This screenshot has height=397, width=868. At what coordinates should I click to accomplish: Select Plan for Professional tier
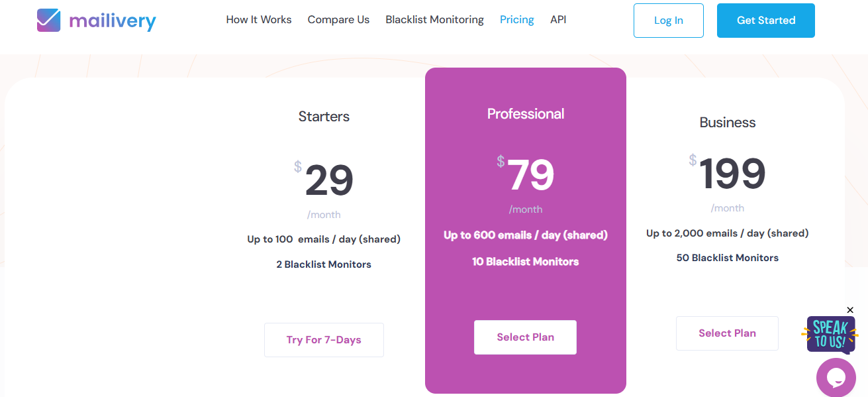(525, 337)
